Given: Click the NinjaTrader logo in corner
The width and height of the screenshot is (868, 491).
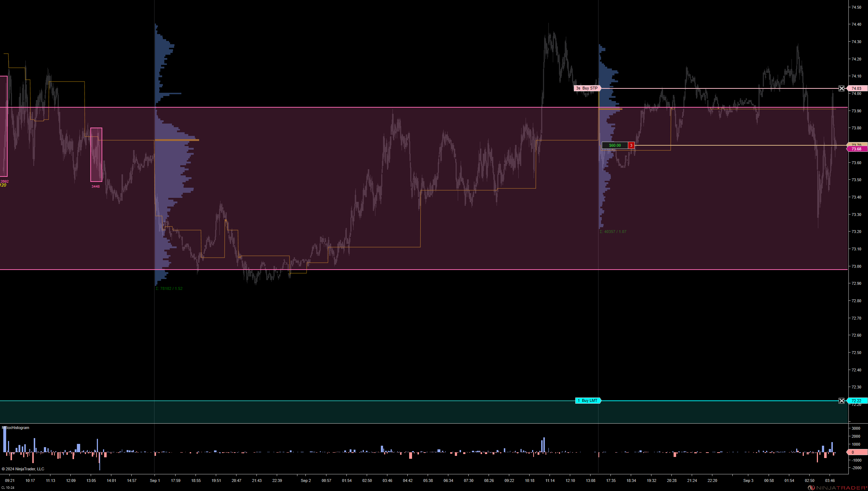Looking at the screenshot, I should click(x=838, y=487).
